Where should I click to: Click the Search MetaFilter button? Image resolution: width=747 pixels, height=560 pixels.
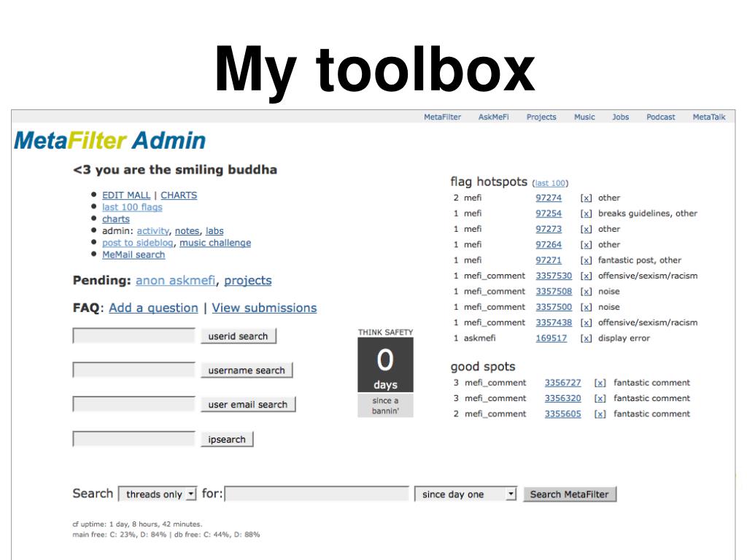569,494
